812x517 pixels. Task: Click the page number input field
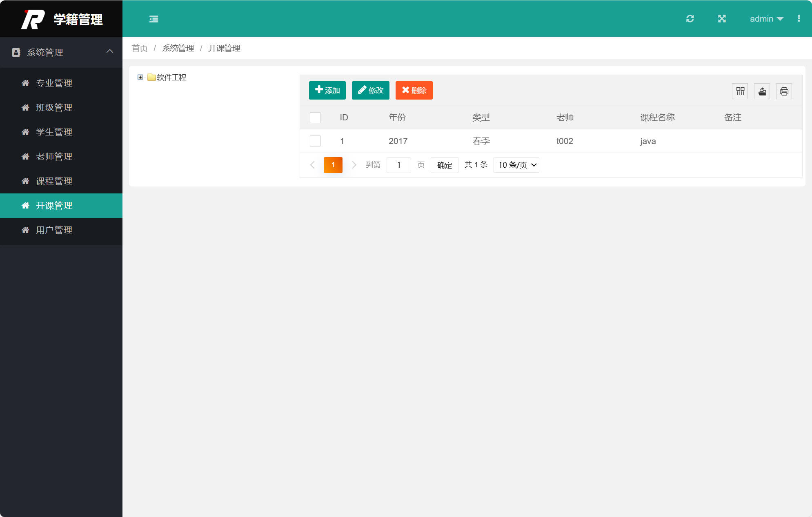tap(398, 165)
